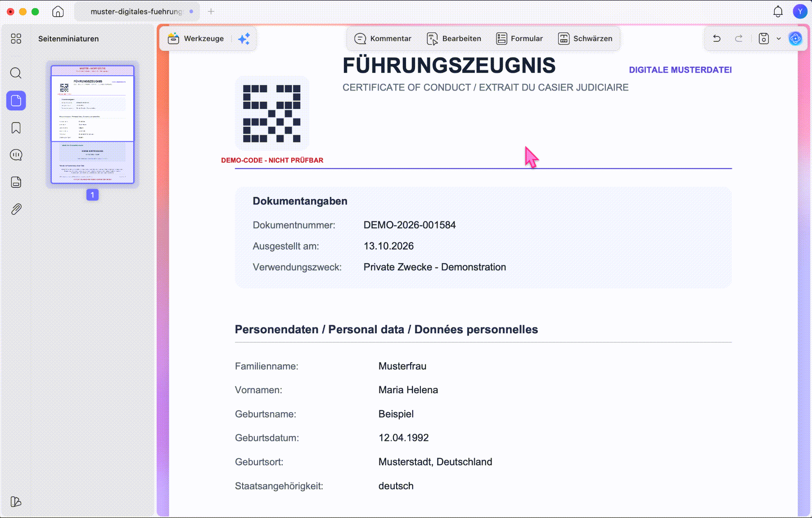Open the sidebar page-and-tray icon above the paperclip

pos(16,182)
